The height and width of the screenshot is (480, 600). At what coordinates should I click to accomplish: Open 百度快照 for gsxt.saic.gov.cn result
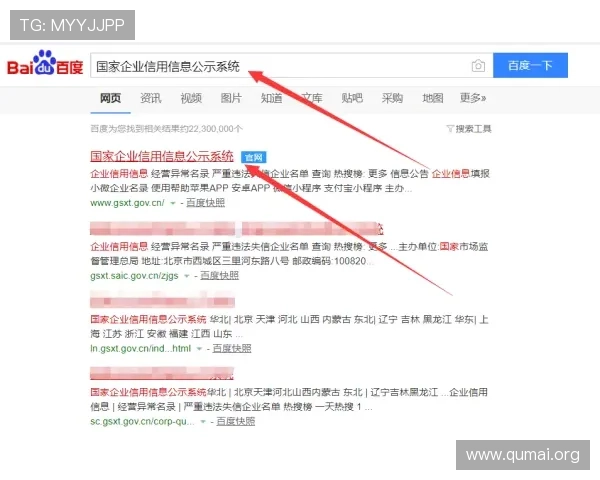(x=219, y=276)
